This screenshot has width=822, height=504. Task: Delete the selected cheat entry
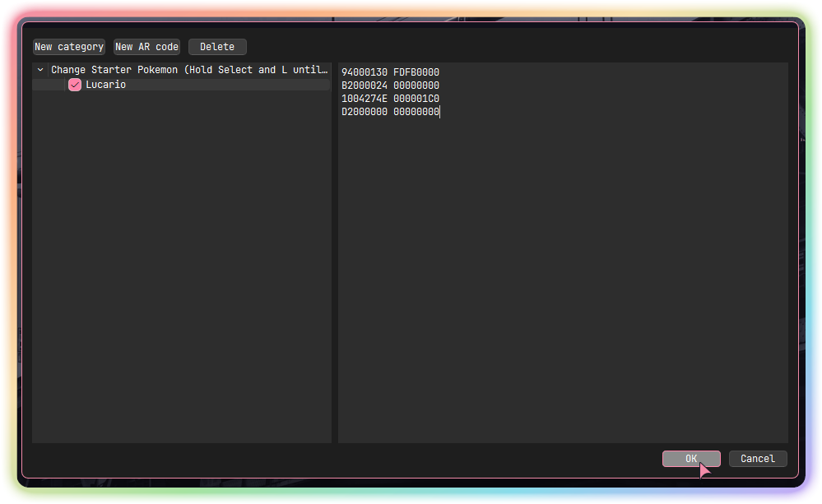pyautogui.click(x=217, y=47)
